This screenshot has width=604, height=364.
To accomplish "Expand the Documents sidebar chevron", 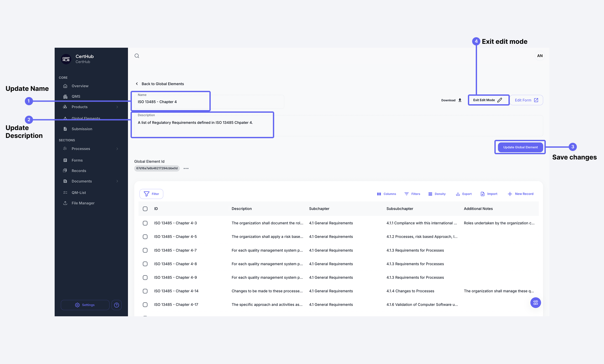I will click(117, 181).
